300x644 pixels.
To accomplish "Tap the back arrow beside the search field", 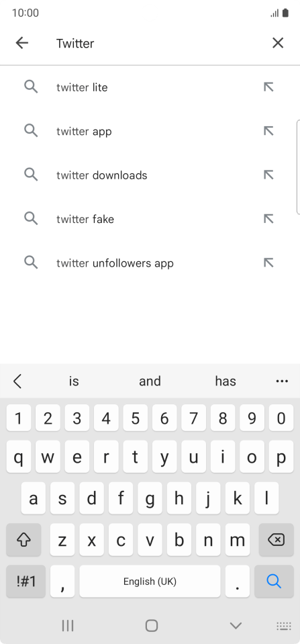I will click(21, 43).
